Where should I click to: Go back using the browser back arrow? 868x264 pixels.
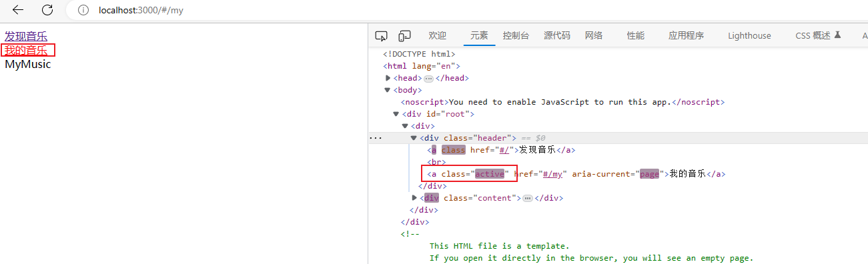18,10
